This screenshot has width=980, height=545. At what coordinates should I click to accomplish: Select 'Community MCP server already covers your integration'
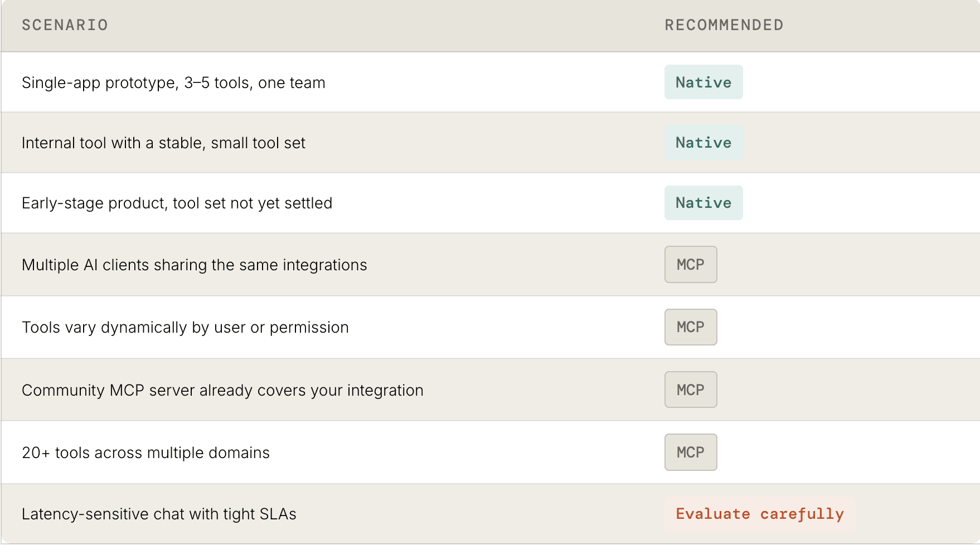coord(222,390)
